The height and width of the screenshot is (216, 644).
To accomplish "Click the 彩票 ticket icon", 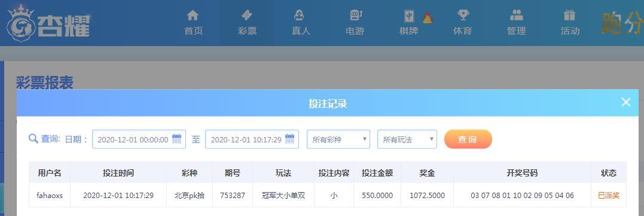I will click(247, 16).
